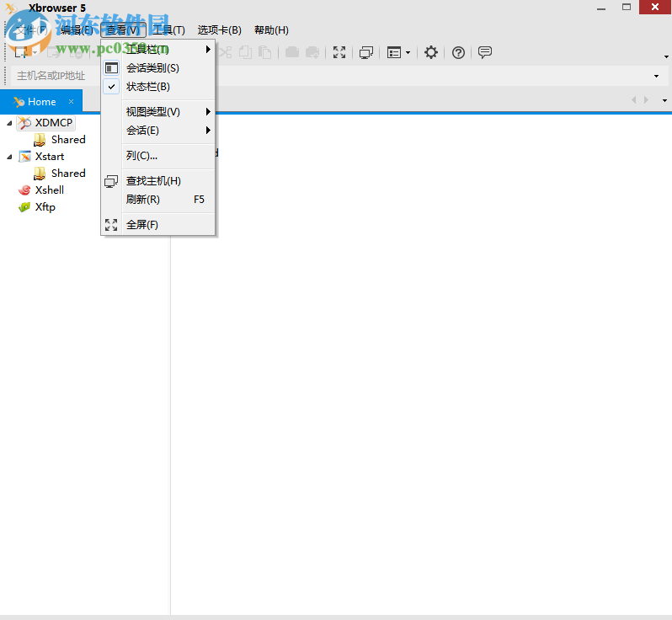672x620 pixels.
Task: Click the feedback speech bubble icon
Action: click(x=485, y=53)
